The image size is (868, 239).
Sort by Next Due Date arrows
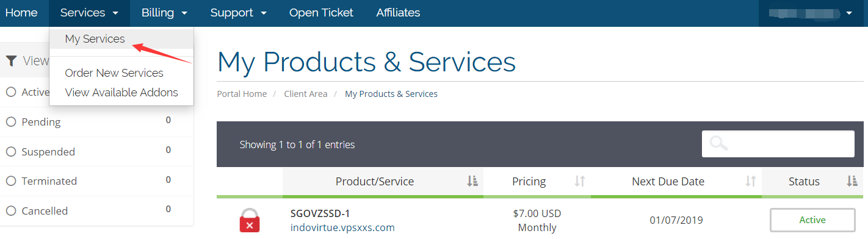click(751, 181)
